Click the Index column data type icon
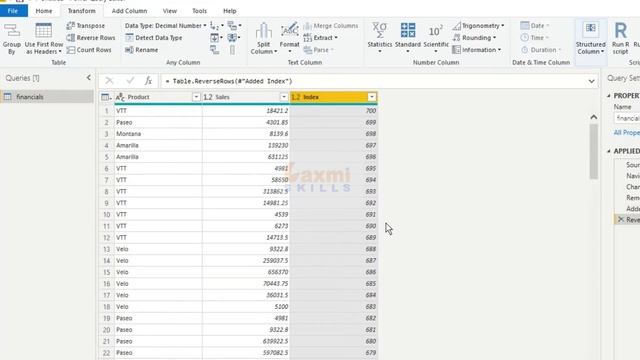640x360 pixels. [x=296, y=97]
